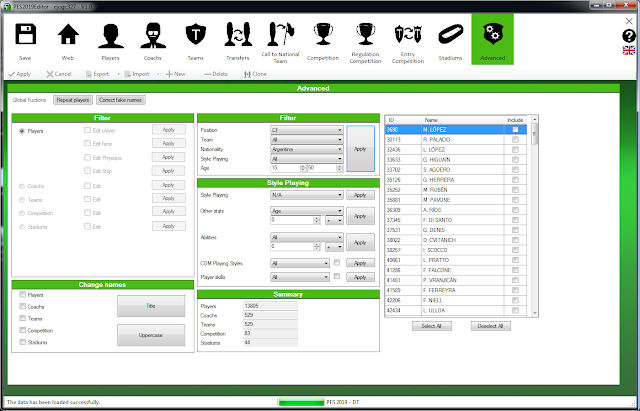The width and height of the screenshot is (640, 411).
Task: Click Import in the toolbar
Action: tap(137, 74)
